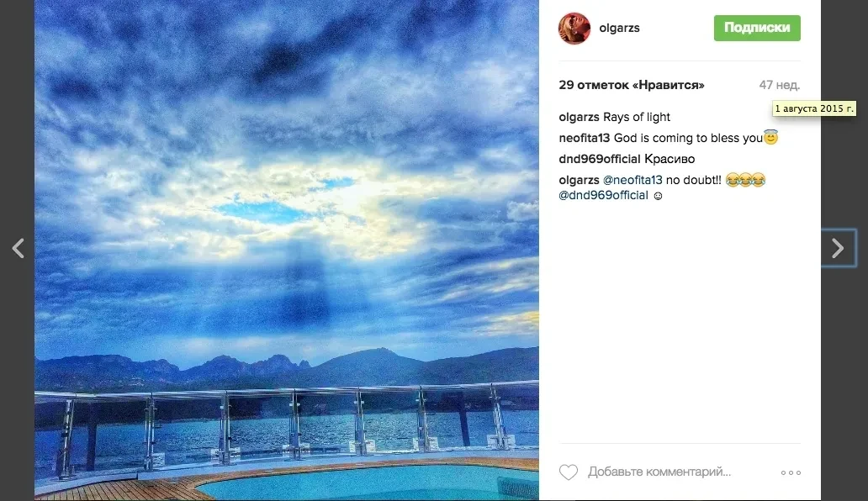Open olgarzs profile avatar picture
Viewport: 868px width, 501px height.
(574, 28)
